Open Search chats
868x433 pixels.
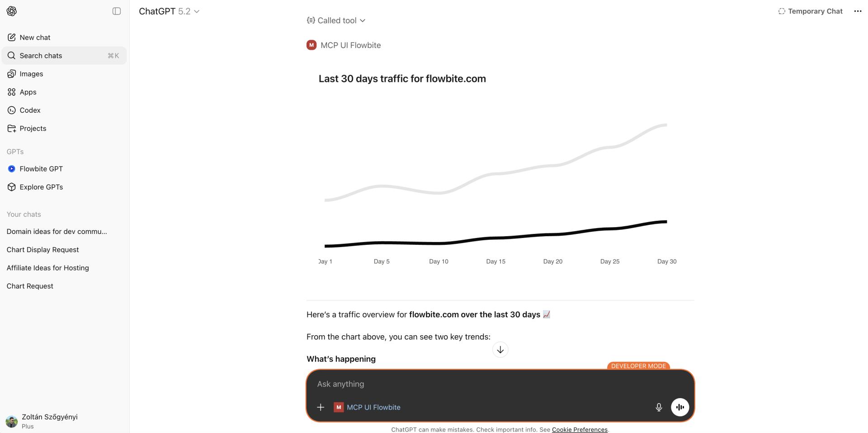click(x=41, y=56)
